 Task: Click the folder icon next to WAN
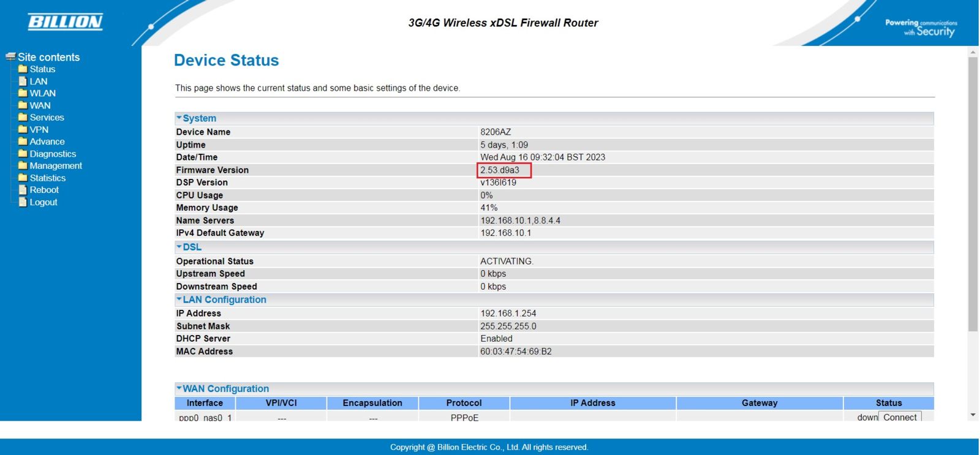pyautogui.click(x=23, y=105)
